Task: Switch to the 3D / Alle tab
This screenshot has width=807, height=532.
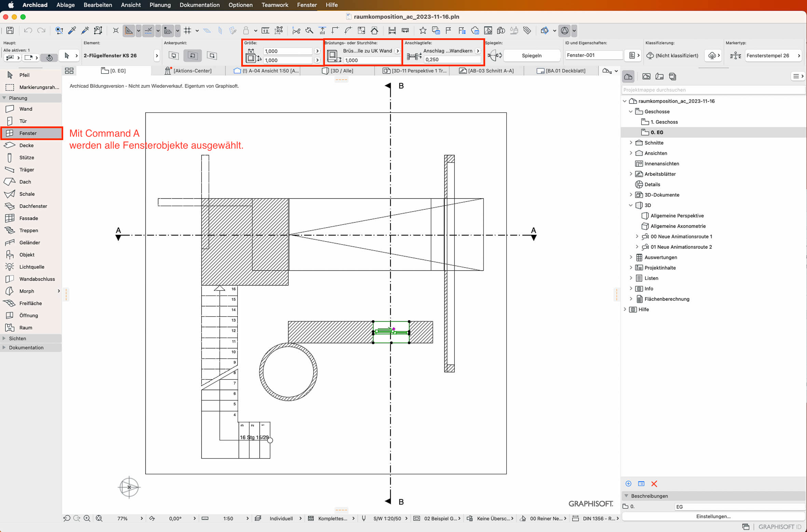Action: coord(338,71)
